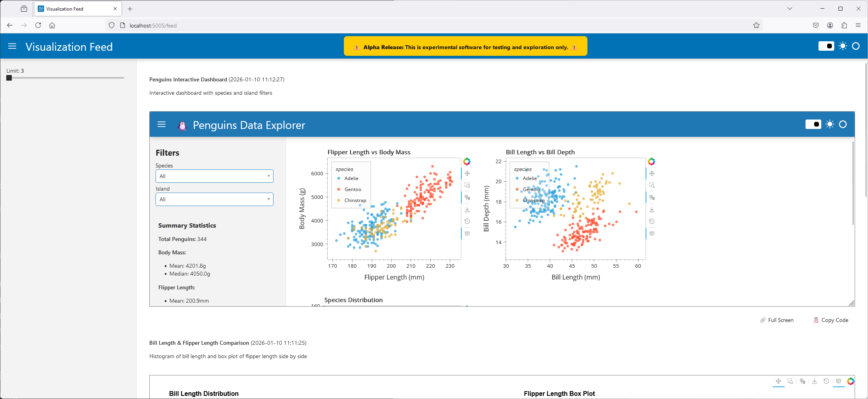Click the Full Screen button
The height and width of the screenshot is (399, 868).
click(x=777, y=320)
